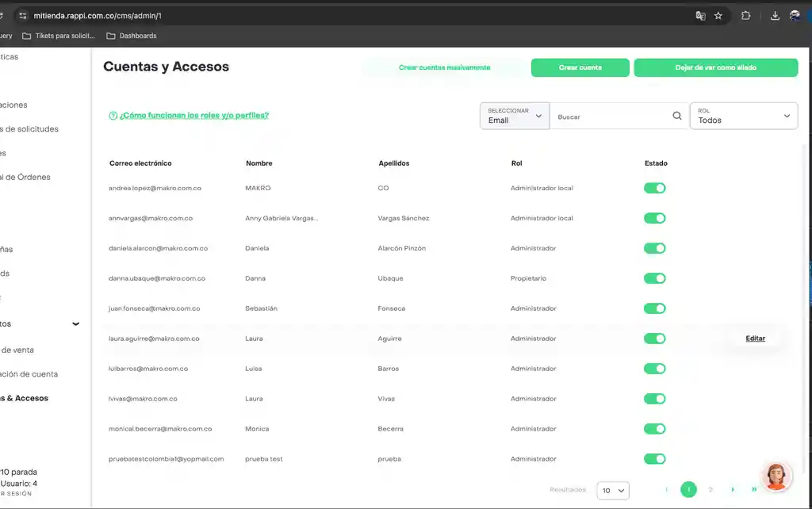Screen dimensions: 812x509
Task: Open the support chat avatar
Action: 776,476
